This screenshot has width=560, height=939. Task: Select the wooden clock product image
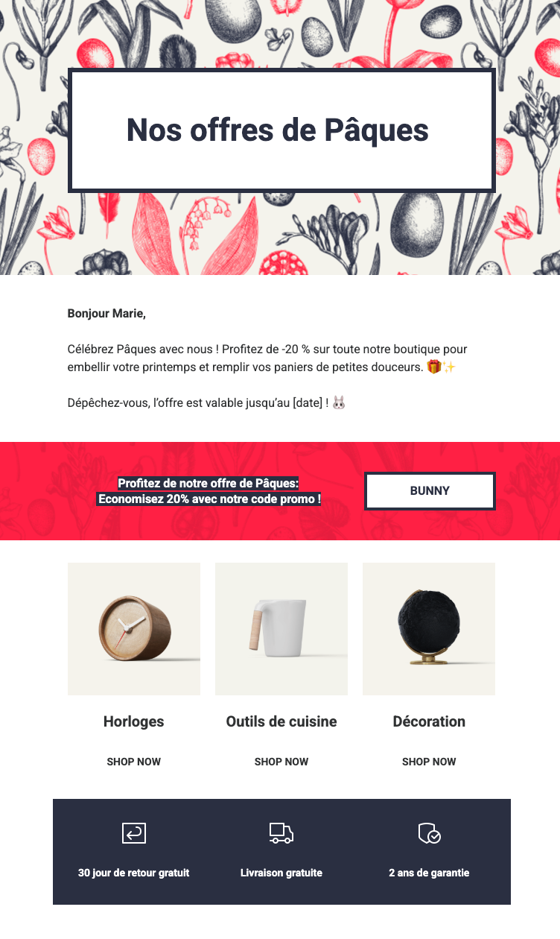tap(134, 629)
